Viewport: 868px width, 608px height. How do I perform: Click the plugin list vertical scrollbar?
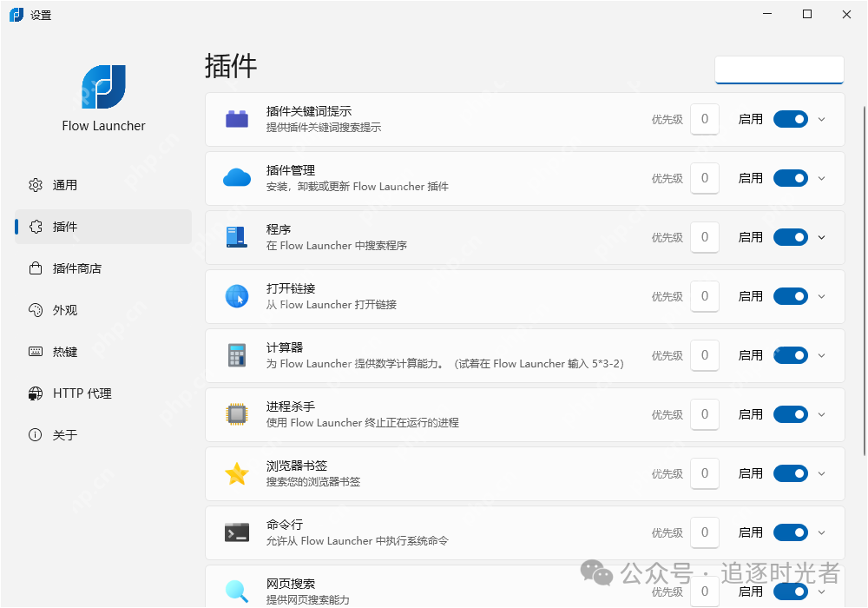pos(865,281)
